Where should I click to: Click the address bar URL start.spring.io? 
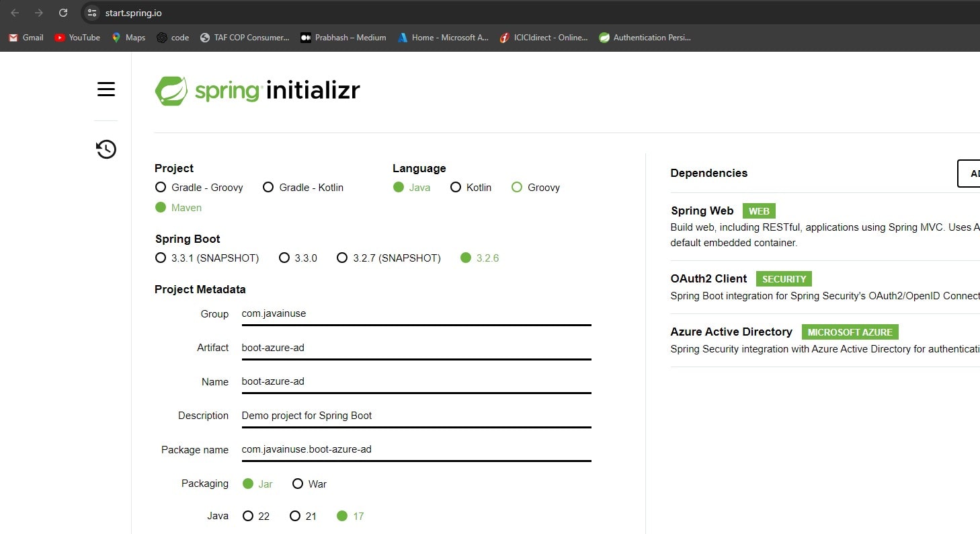[x=133, y=13]
